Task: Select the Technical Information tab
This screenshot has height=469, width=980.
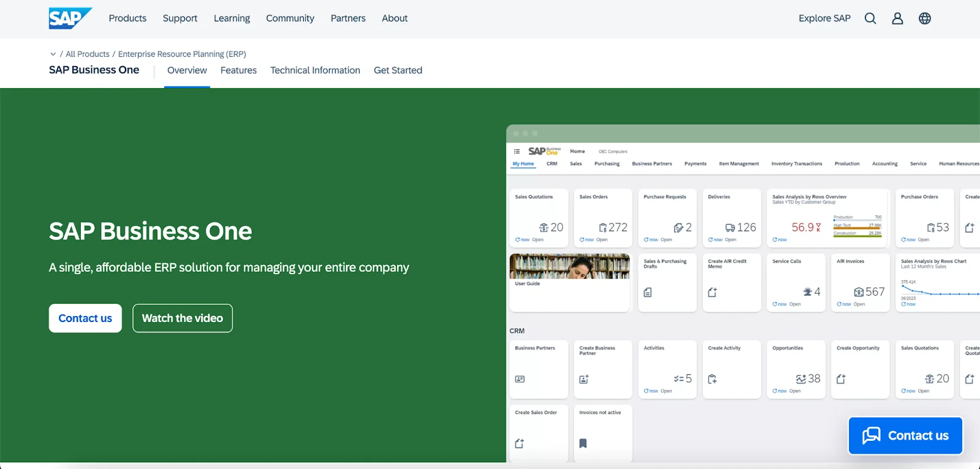Action: (x=315, y=70)
